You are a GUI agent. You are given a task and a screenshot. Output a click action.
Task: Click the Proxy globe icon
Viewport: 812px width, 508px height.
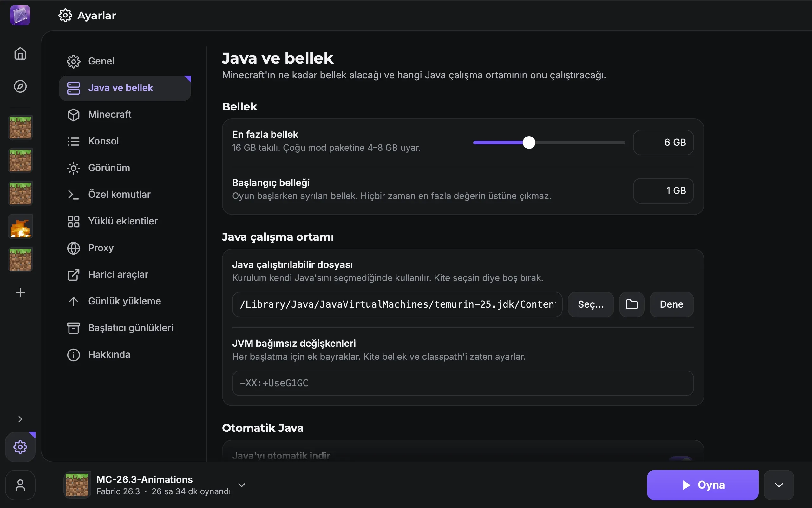tap(74, 248)
